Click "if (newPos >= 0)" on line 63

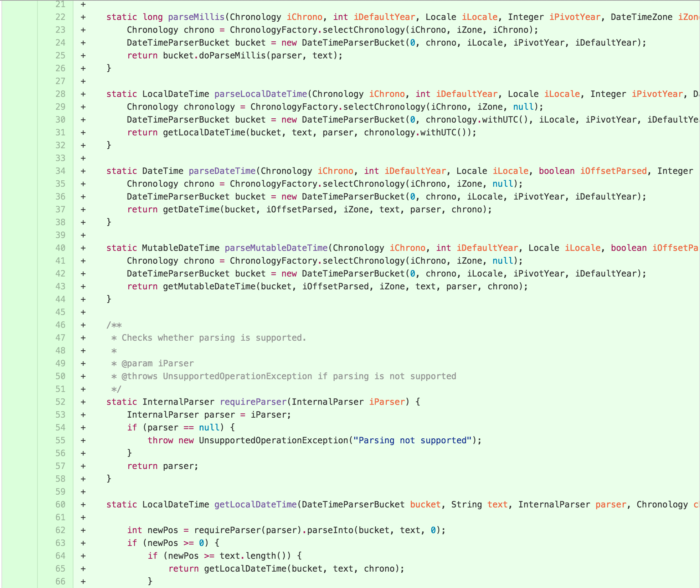click(168, 543)
